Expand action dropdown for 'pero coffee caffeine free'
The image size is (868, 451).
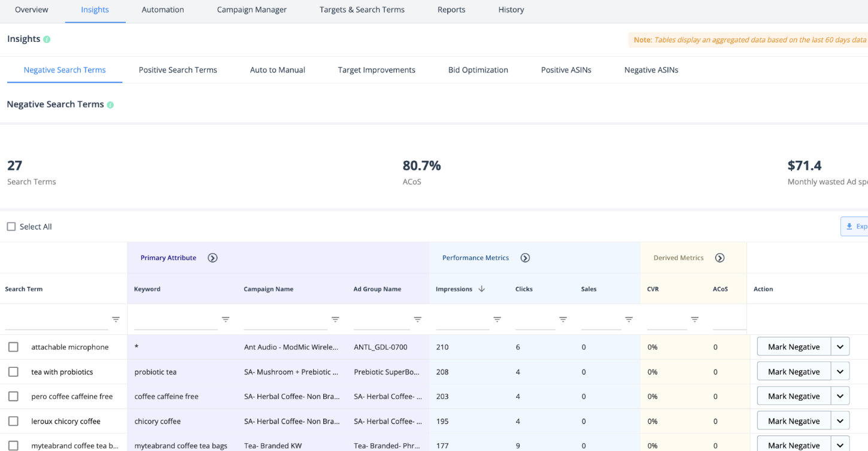840,397
